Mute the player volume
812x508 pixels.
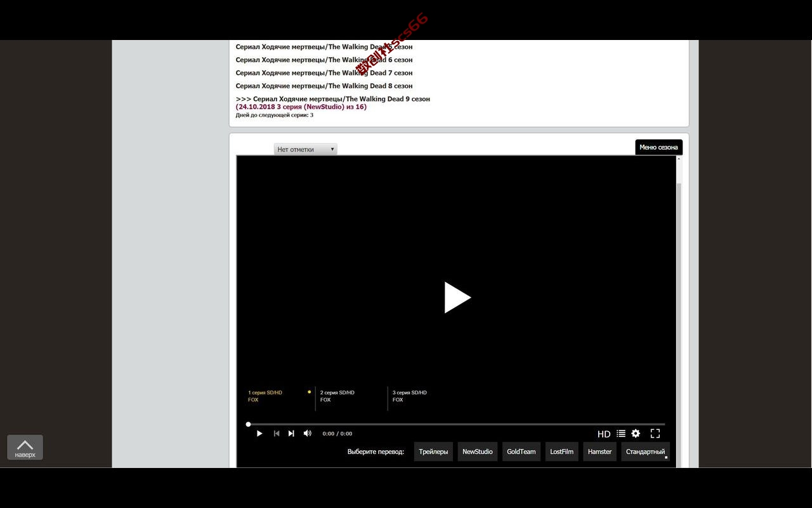pos(308,433)
